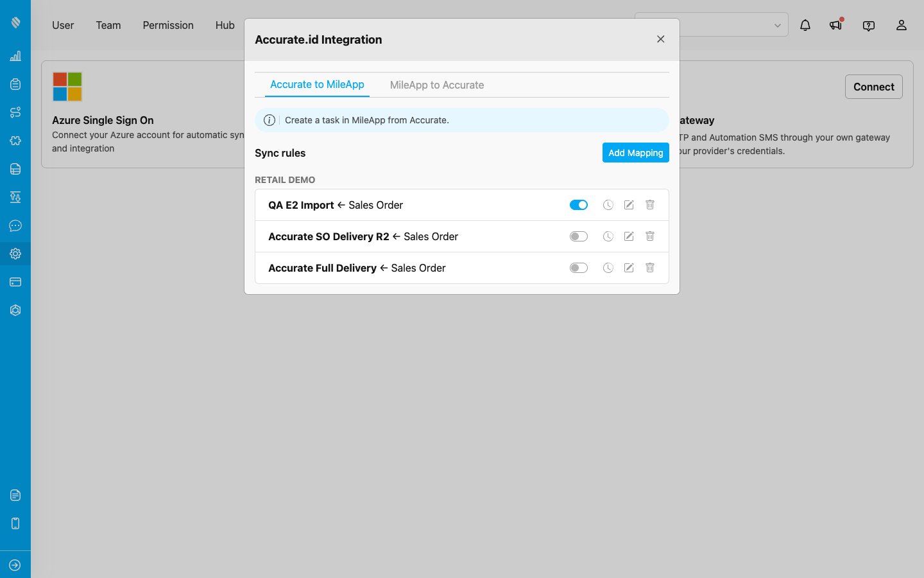Viewport: 924px width, 578px height.
Task: View sync history for Accurate Full Delivery
Action: pos(608,268)
